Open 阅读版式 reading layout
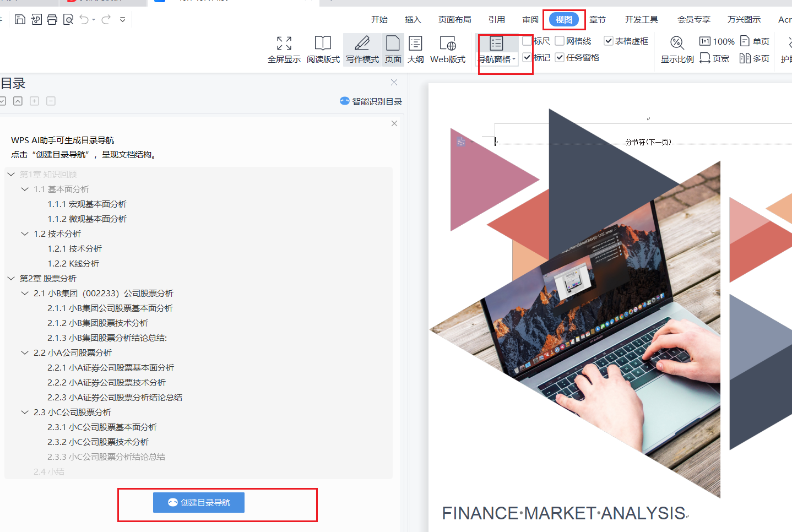The width and height of the screenshot is (792, 532). pos(323,50)
